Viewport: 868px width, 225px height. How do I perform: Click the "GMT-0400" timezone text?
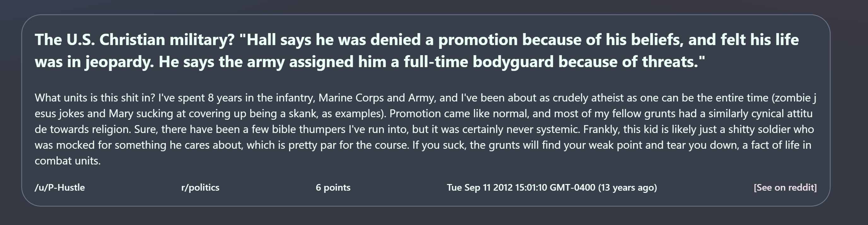[572, 187]
